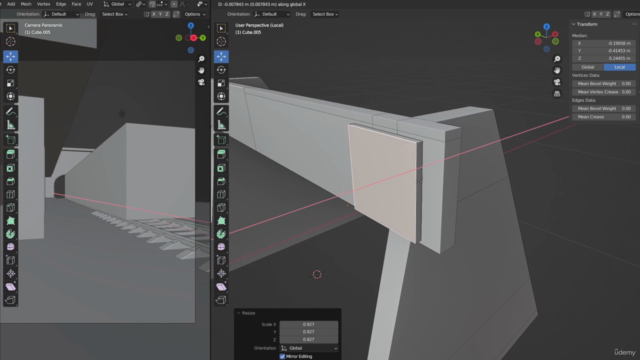Screen dimensions: 640x360
Task: Click zoom magnifier in right viewport
Action: pos(557,59)
